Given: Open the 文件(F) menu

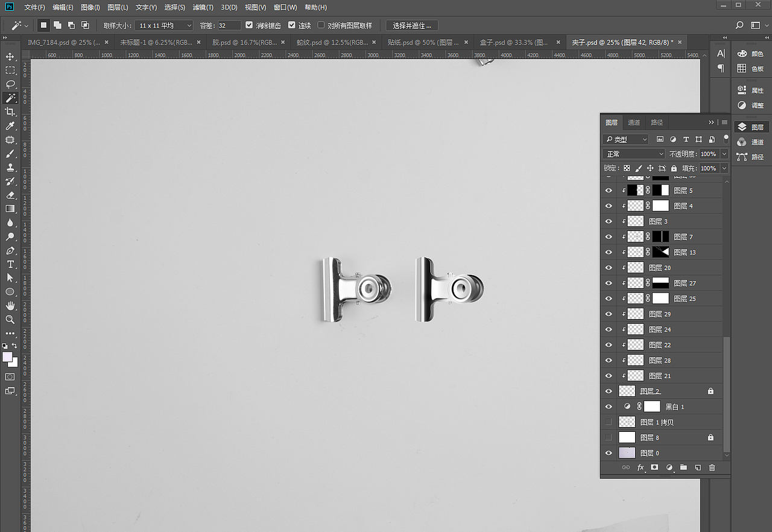Looking at the screenshot, I should [x=34, y=7].
